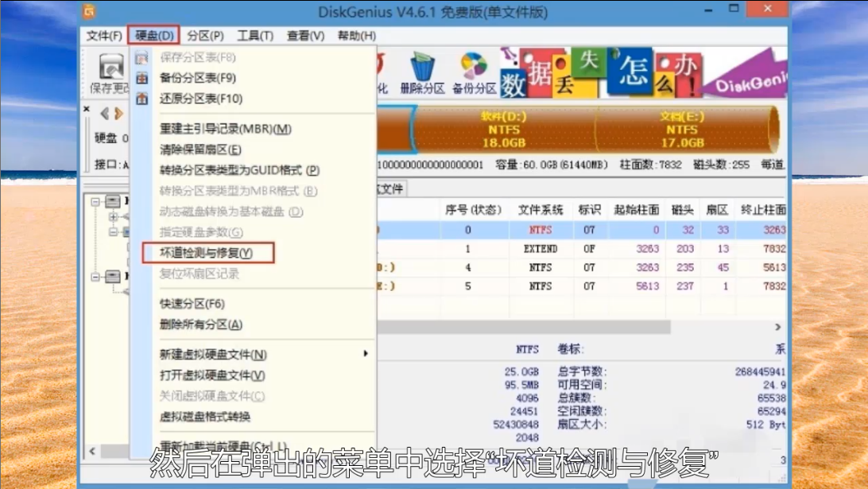Click the 磁头数:255 value
Screen dimensions: 868x489
tap(721, 165)
